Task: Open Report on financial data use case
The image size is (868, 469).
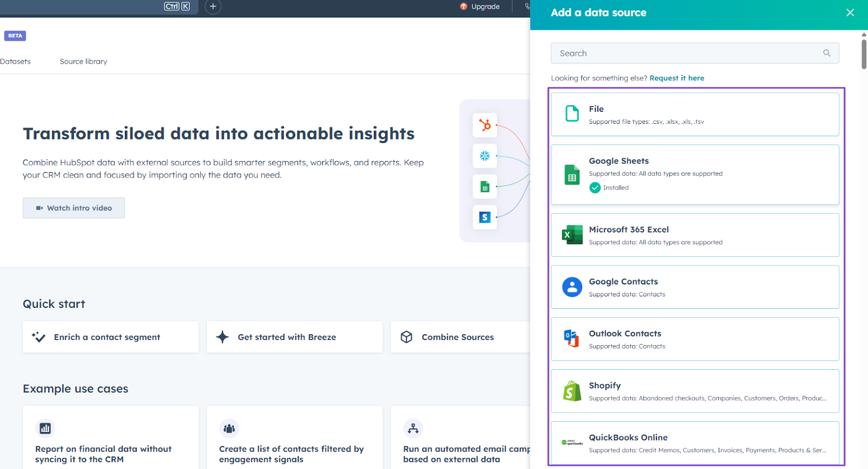Action: (x=111, y=438)
